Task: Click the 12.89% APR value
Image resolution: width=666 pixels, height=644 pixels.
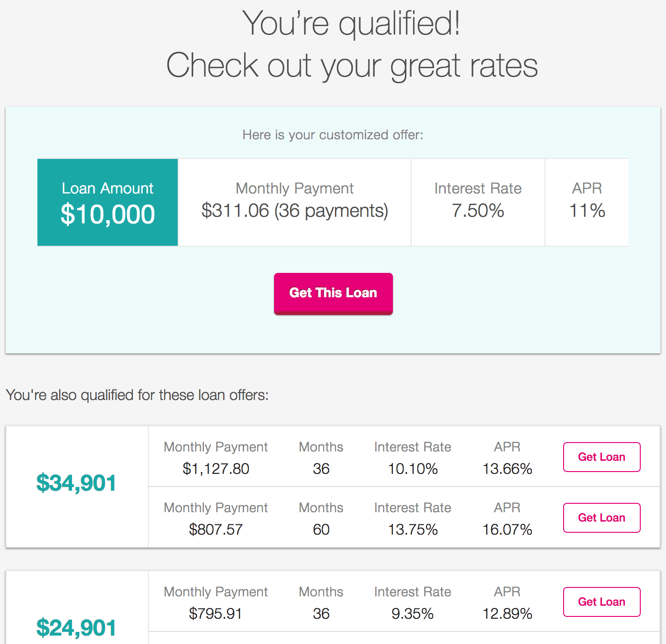Action: tap(507, 614)
